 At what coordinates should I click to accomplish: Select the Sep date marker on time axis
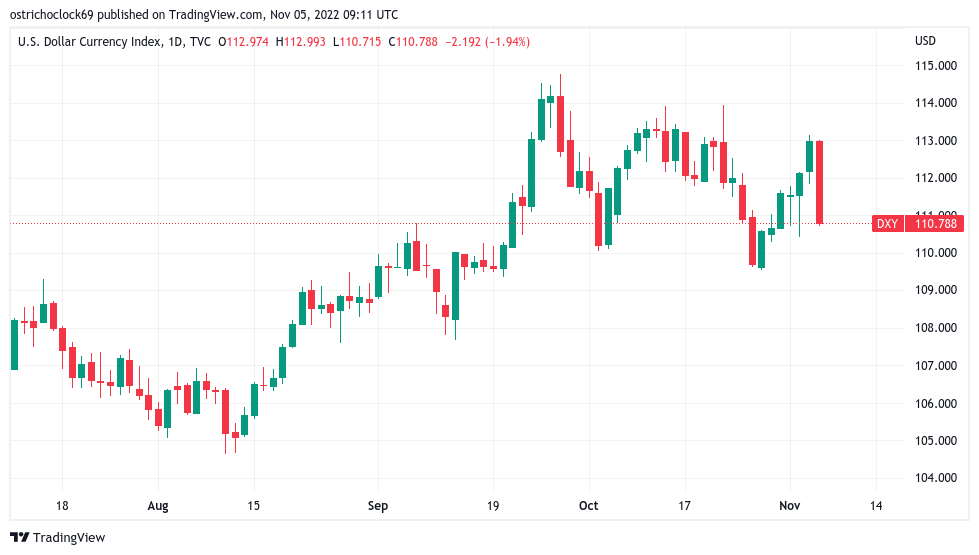click(x=377, y=506)
